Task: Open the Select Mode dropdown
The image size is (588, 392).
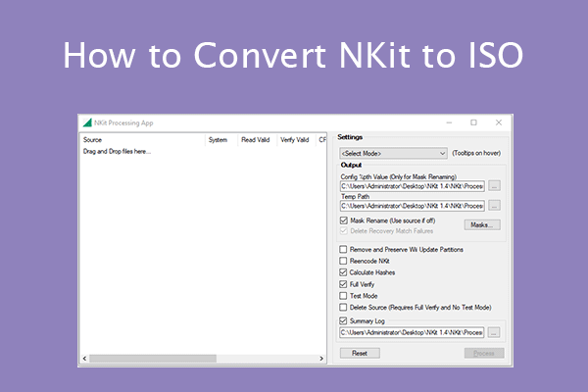Action: click(393, 153)
